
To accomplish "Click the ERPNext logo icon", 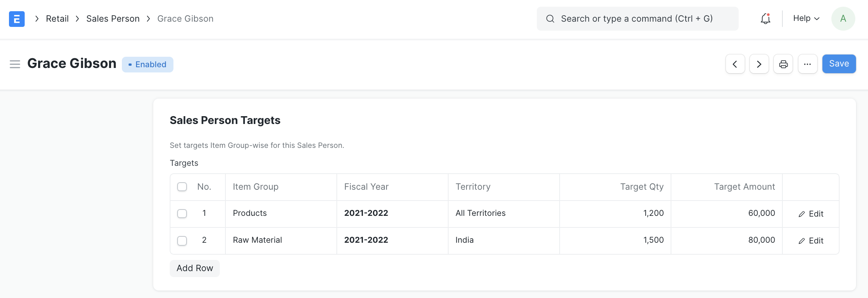I will (x=16, y=18).
